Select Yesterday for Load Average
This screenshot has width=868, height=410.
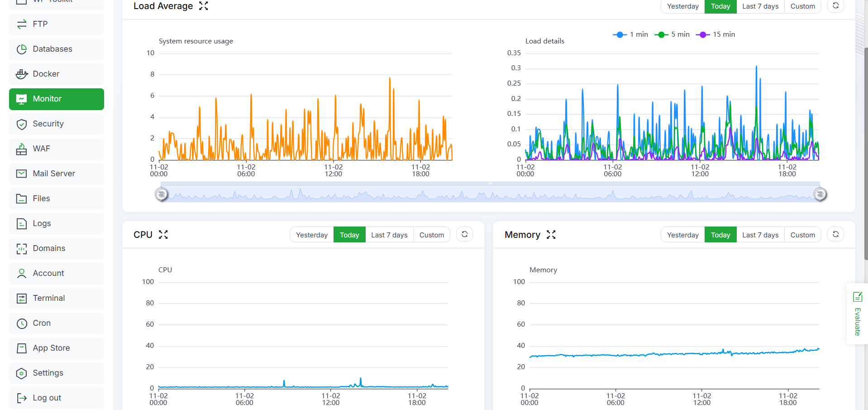[683, 6]
